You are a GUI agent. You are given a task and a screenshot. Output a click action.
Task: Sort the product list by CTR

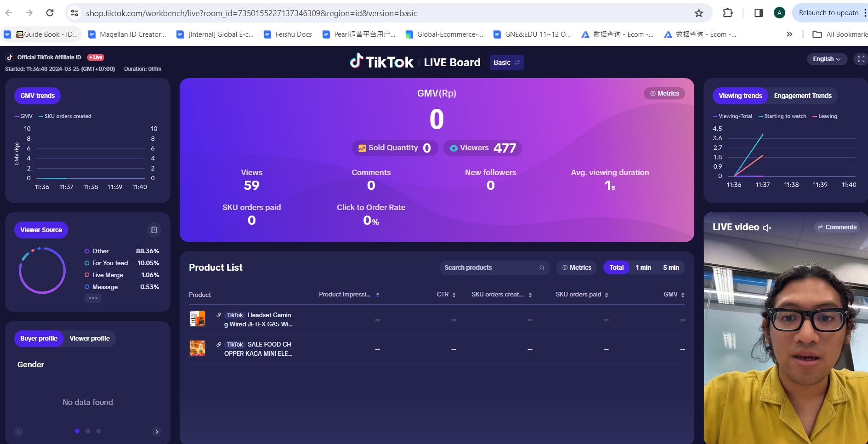tap(446, 295)
